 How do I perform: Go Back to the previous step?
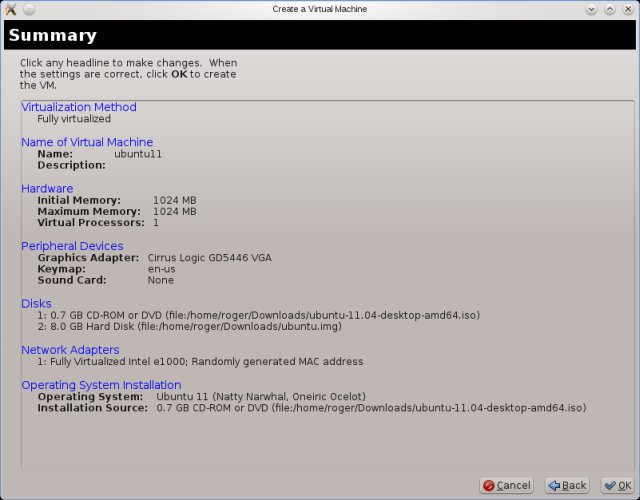tap(567, 485)
